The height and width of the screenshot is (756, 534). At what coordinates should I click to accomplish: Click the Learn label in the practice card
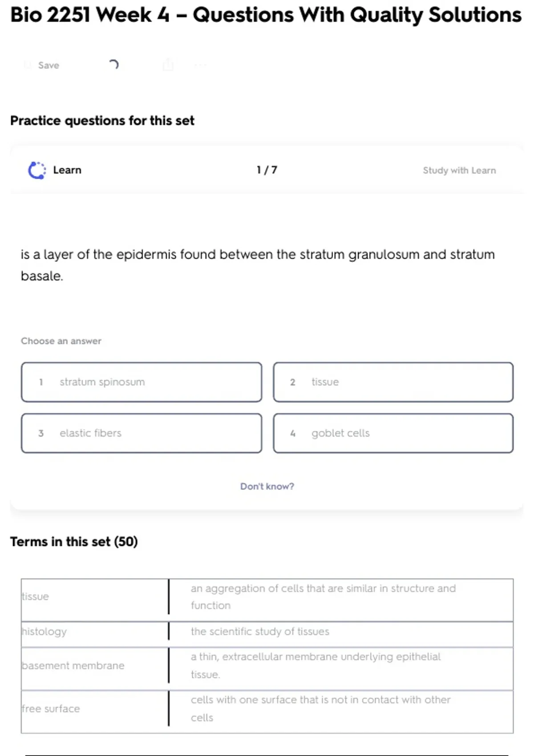[67, 170]
